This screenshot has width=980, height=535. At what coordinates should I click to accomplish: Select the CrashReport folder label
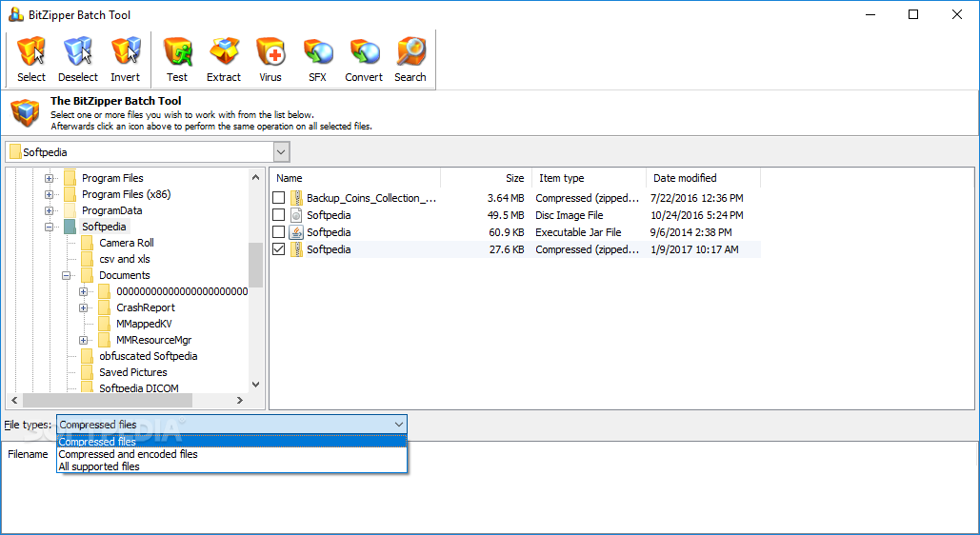146,307
